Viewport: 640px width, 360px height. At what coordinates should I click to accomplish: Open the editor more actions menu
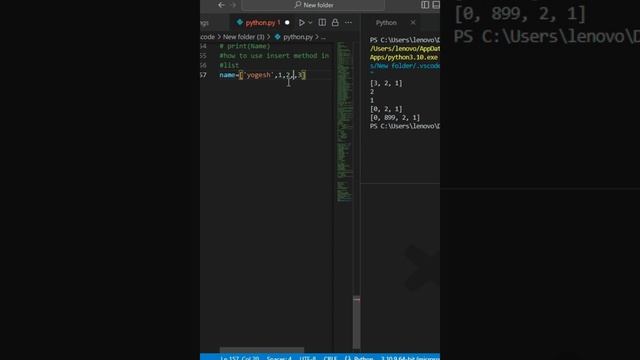pyautogui.click(x=348, y=22)
